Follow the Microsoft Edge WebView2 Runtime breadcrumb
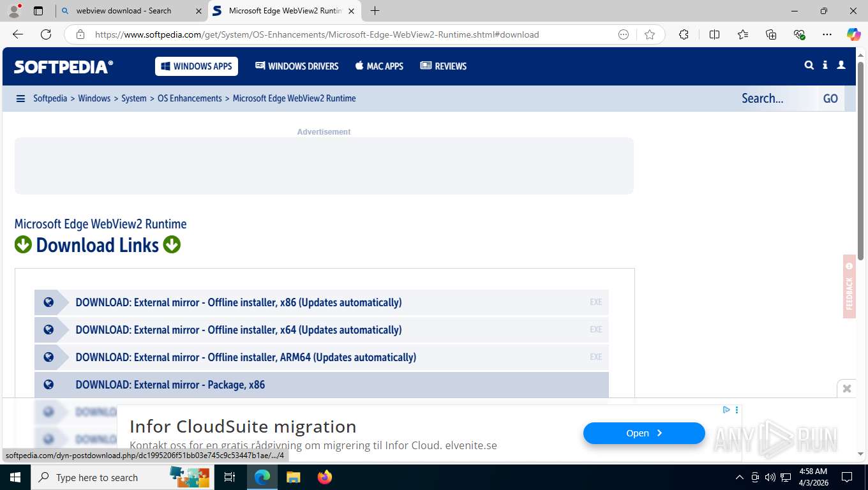This screenshot has height=490, width=868. [294, 98]
